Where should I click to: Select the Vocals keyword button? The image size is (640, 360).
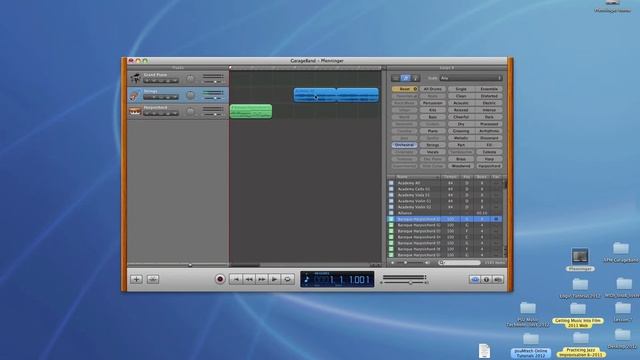click(x=433, y=152)
